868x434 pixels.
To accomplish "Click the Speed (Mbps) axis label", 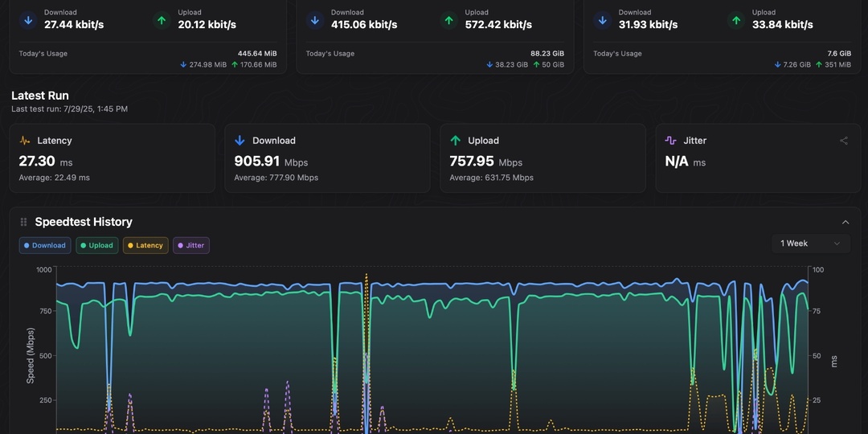I will coord(31,355).
